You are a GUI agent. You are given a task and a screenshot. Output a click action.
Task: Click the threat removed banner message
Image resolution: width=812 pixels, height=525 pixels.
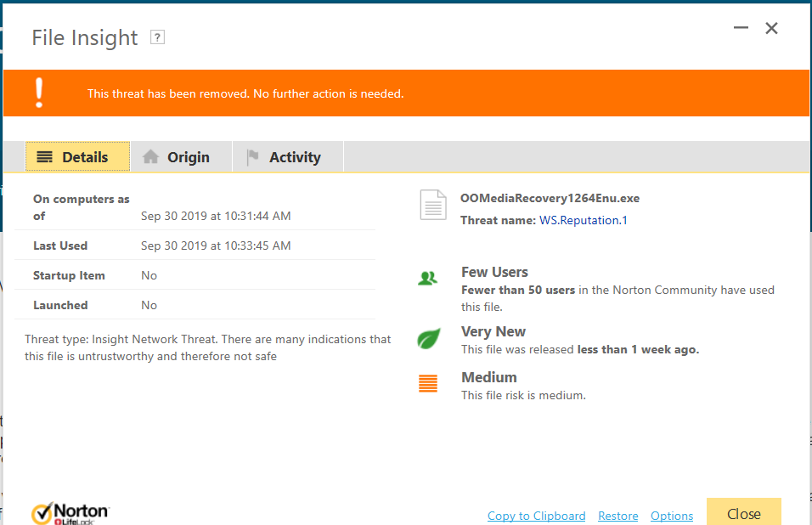(245, 93)
